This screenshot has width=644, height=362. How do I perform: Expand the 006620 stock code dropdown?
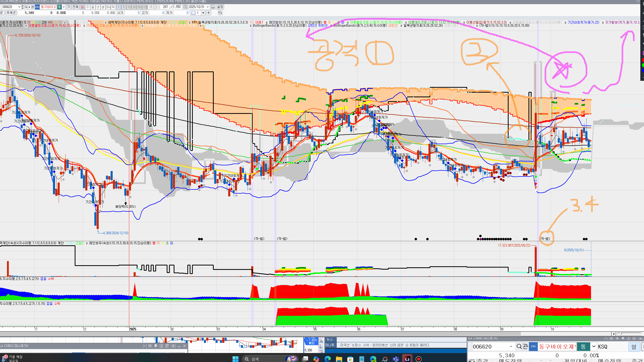pos(19,7)
